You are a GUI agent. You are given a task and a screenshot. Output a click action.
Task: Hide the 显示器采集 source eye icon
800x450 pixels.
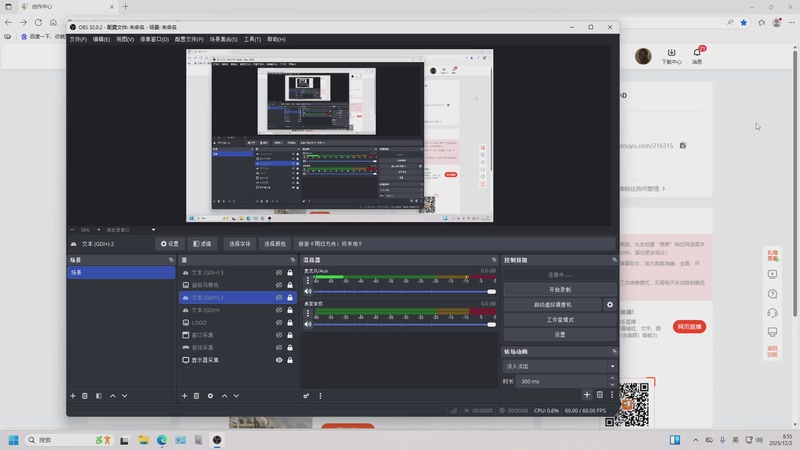279,360
